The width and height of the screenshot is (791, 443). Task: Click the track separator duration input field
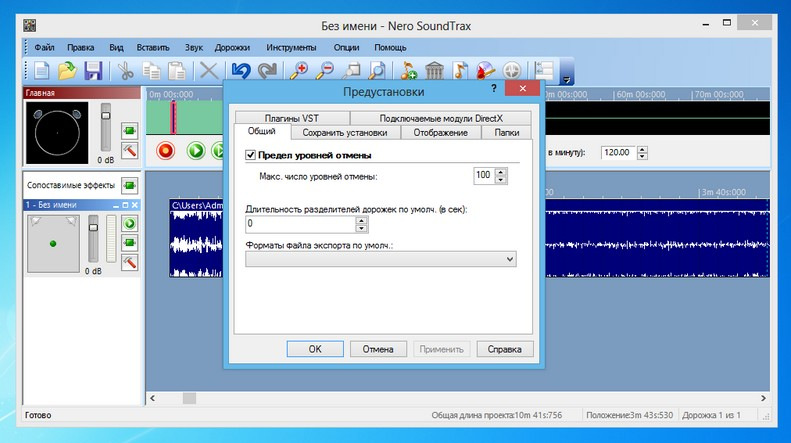[x=301, y=224]
